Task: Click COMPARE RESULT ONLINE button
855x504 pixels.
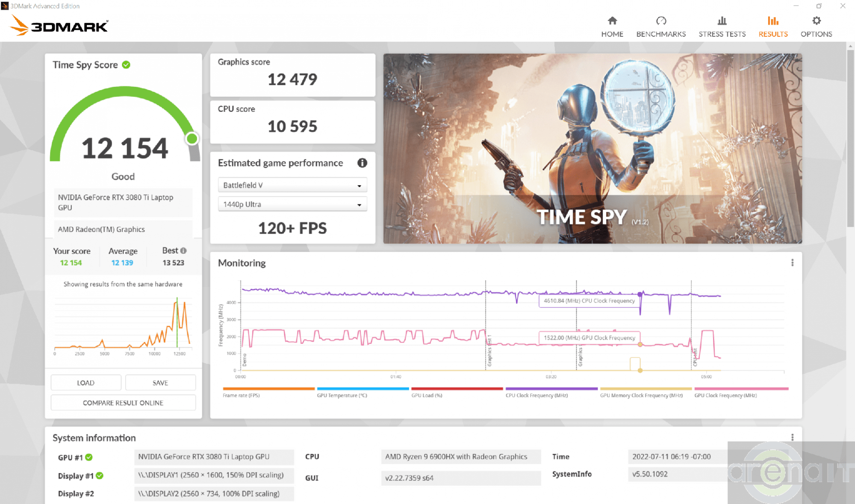Action: click(x=123, y=403)
